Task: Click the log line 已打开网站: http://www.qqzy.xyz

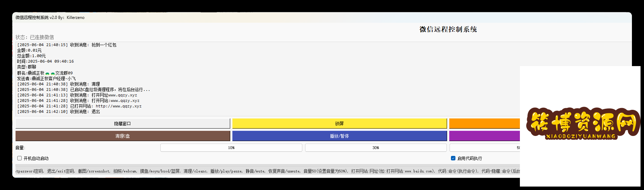Action: coord(80,106)
